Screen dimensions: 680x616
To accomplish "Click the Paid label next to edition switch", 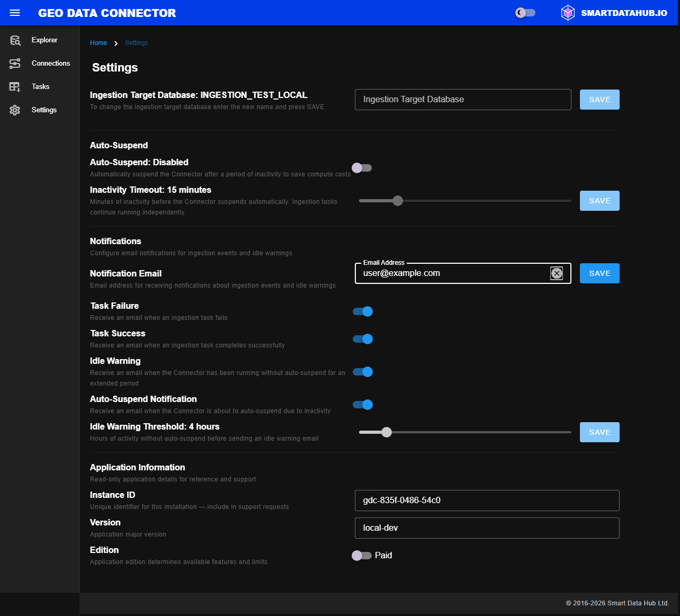I will [383, 556].
